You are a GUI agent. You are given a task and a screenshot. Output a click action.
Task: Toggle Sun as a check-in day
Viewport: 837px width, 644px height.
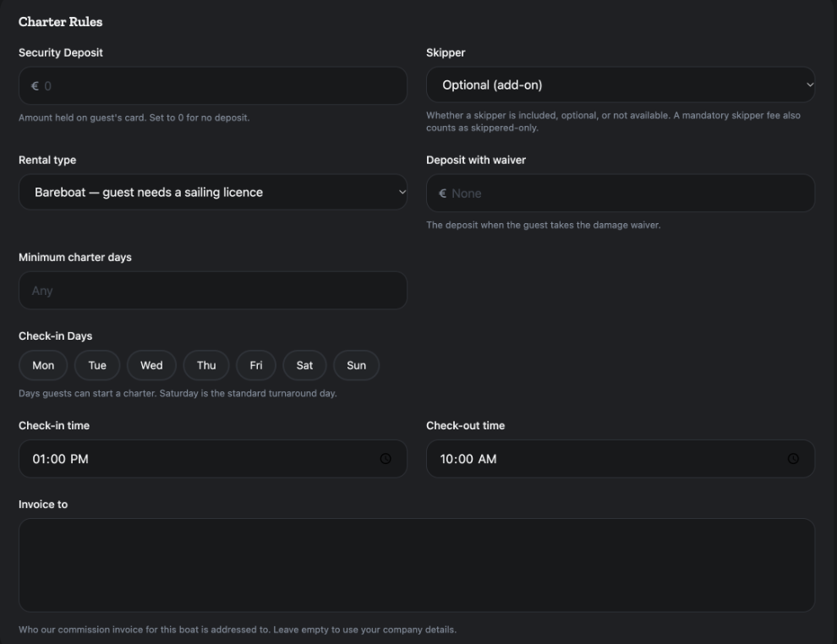[x=357, y=365]
